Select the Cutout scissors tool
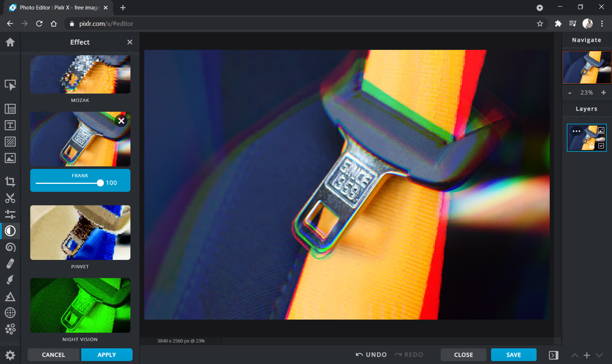612x364 pixels. tap(10, 198)
